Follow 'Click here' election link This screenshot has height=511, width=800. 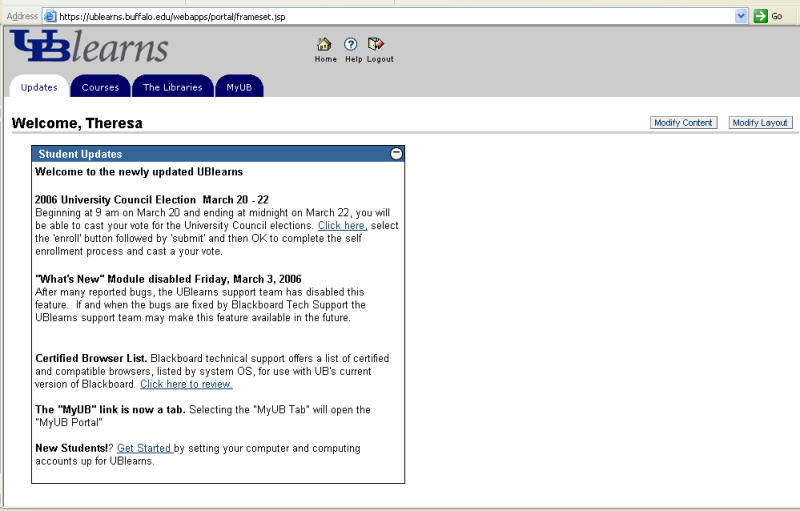click(x=342, y=225)
